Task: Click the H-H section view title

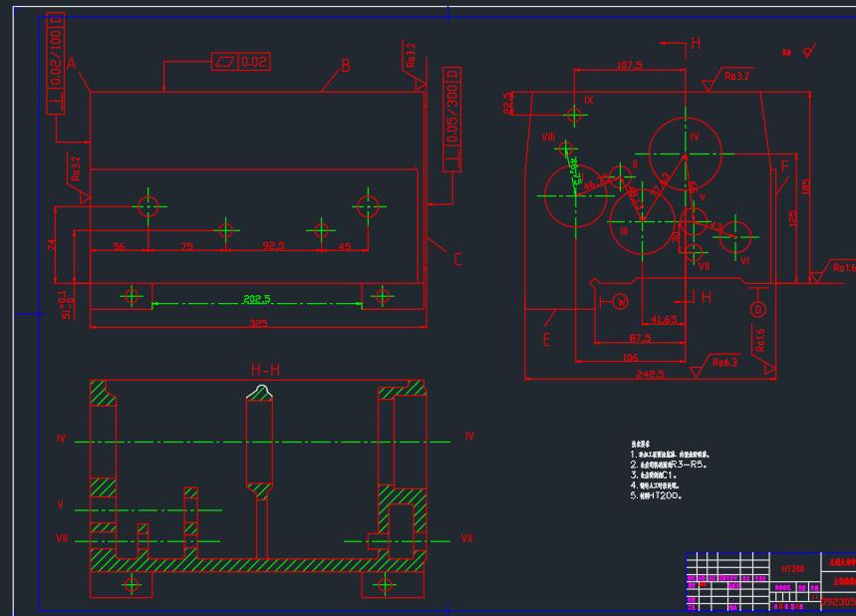Action: (x=265, y=370)
